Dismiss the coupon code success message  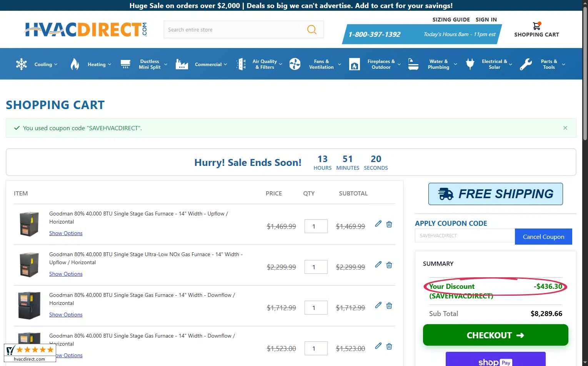pyautogui.click(x=565, y=128)
